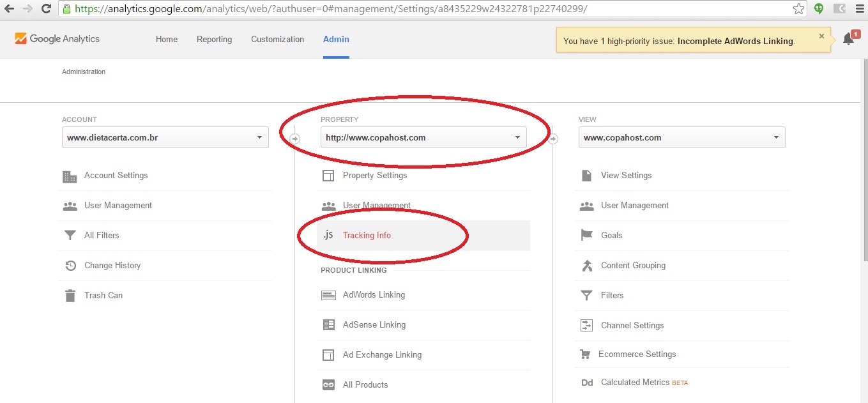Viewport: 868px width, 403px height.
Task: Open the Goals link
Action: click(x=611, y=235)
